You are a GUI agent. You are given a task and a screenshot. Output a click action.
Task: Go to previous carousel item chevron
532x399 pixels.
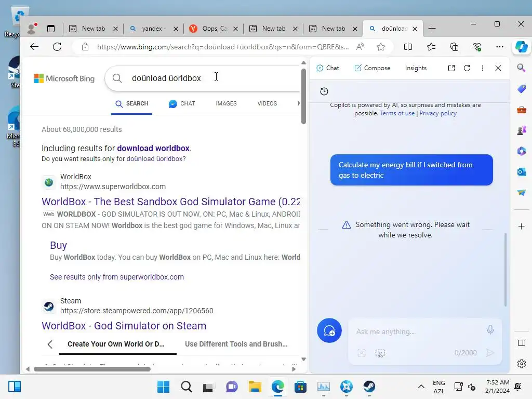(50, 344)
